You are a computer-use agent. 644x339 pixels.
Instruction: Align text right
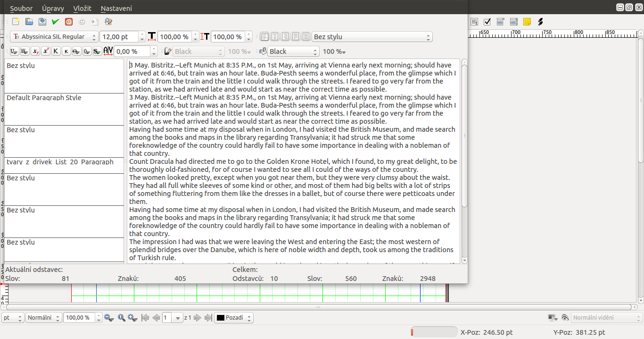pyautogui.click(x=285, y=36)
